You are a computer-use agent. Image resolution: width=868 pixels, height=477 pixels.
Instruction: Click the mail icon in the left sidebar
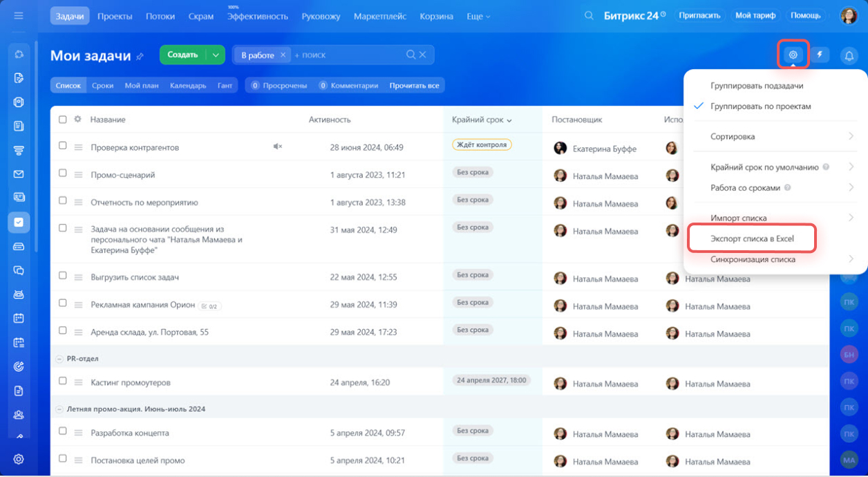pyautogui.click(x=19, y=174)
